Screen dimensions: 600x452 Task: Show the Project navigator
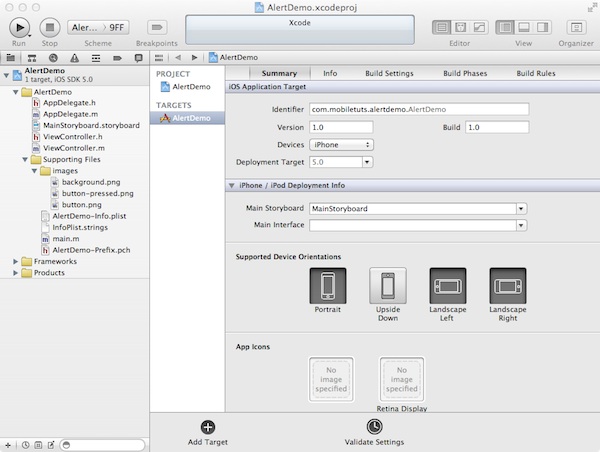tap(11, 58)
